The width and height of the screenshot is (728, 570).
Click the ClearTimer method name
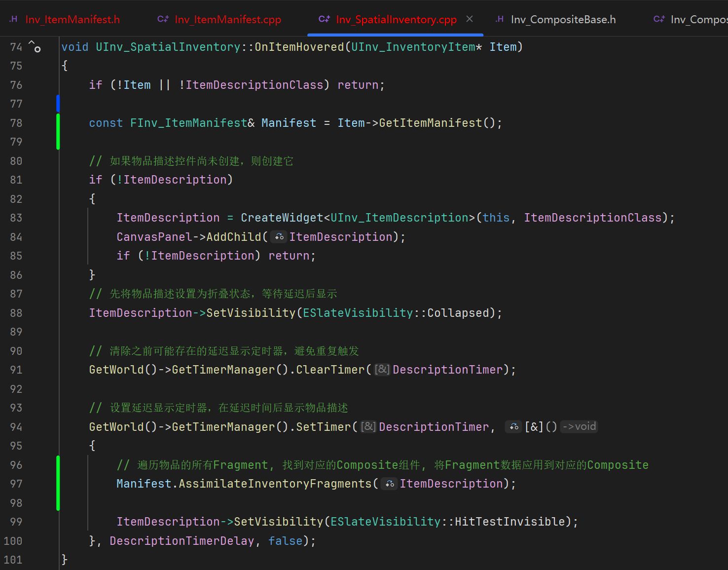tap(330, 370)
